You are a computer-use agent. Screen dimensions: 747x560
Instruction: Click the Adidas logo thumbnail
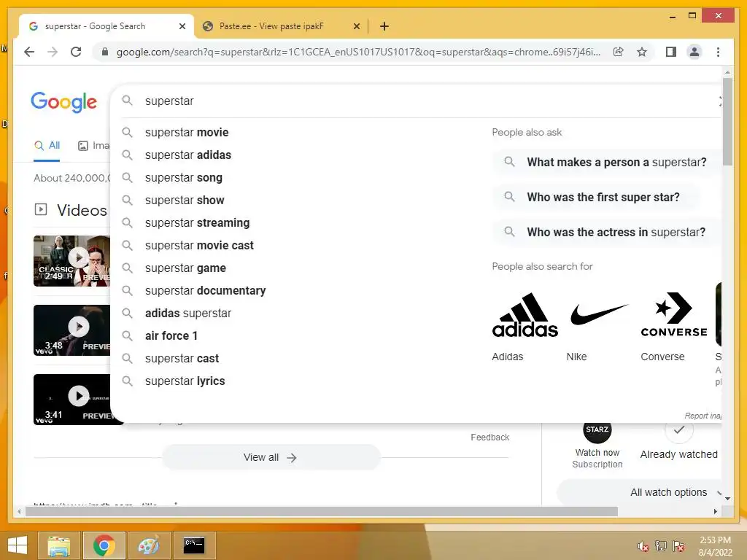tap(525, 314)
